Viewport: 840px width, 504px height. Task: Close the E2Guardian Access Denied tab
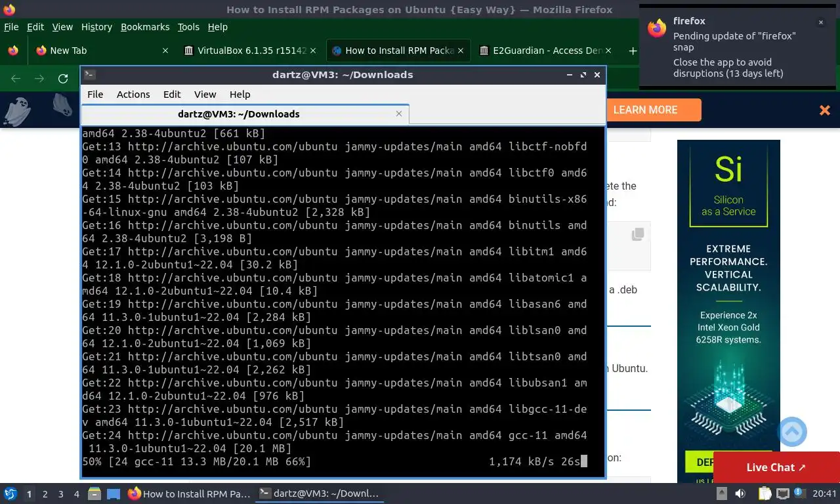pos(608,51)
